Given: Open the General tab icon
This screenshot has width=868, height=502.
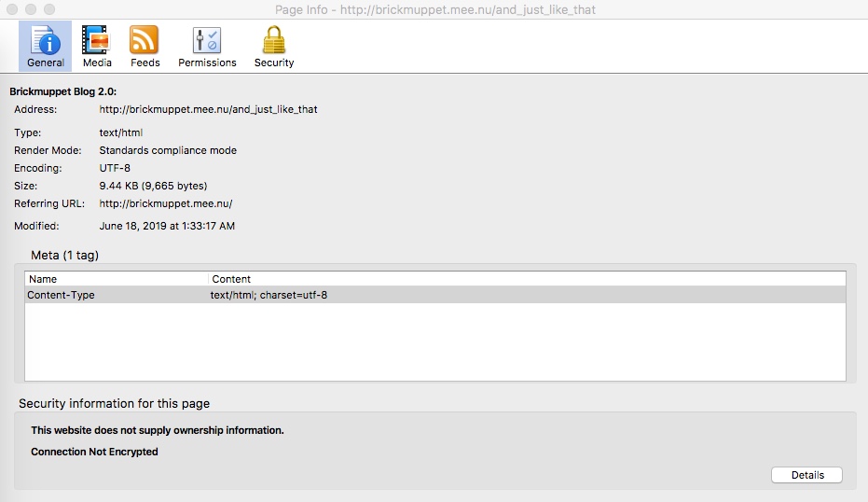Looking at the screenshot, I should (45, 41).
